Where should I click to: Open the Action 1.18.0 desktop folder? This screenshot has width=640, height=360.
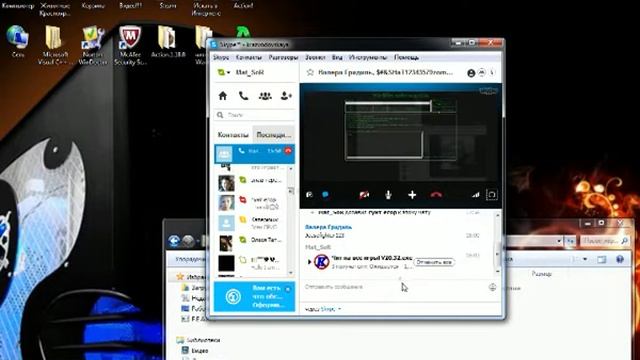pyautogui.click(x=168, y=41)
